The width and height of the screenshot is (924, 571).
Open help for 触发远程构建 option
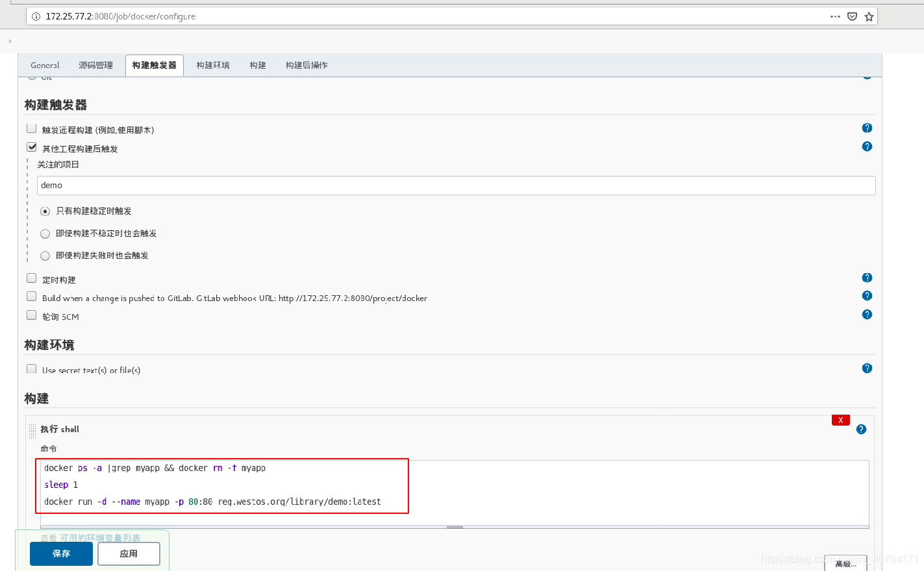[867, 128]
